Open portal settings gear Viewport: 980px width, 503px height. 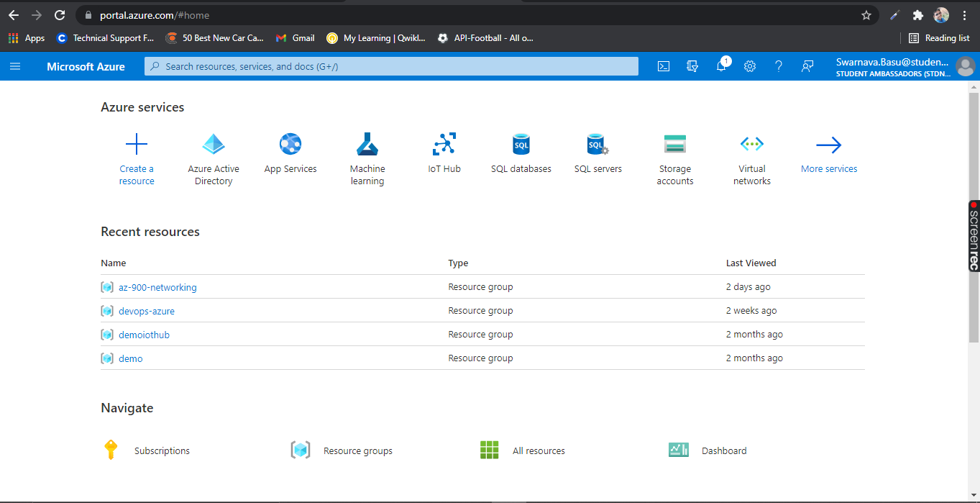coord(750,65)
